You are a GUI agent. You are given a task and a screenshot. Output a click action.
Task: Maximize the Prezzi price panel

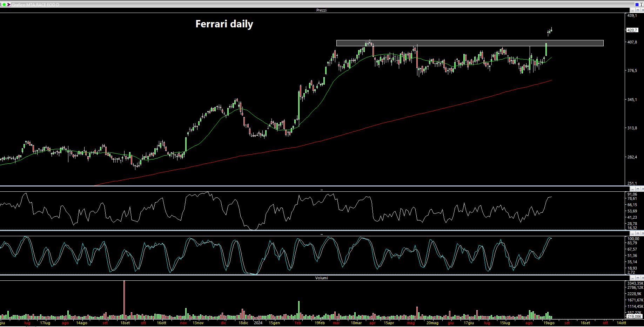638,10
